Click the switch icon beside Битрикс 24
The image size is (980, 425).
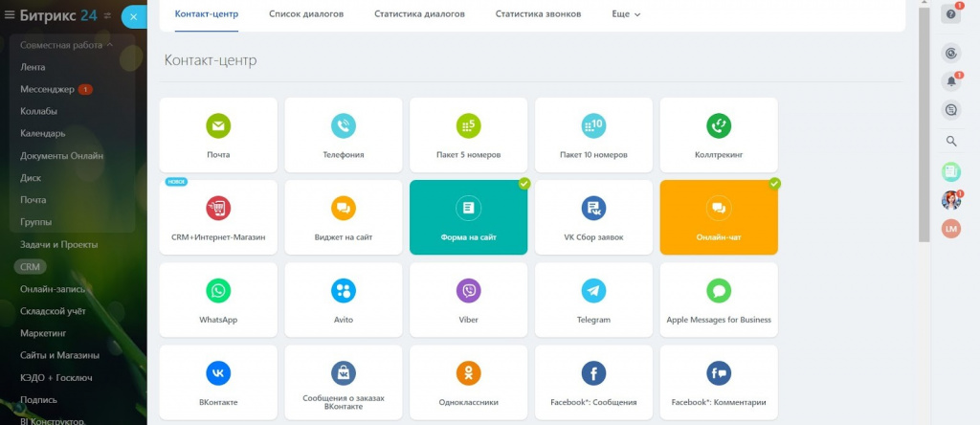(107, 15)
